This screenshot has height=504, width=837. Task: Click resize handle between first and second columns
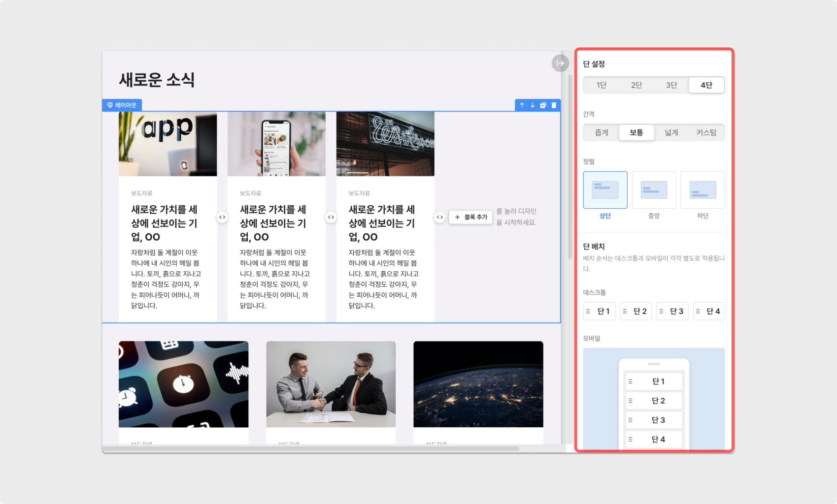(222, 217)
